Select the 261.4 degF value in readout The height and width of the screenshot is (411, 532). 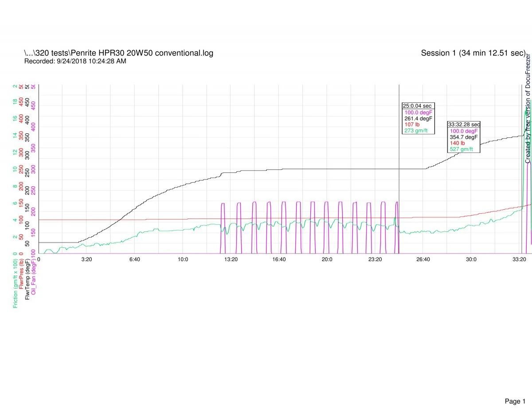click(x=418, y=118)
